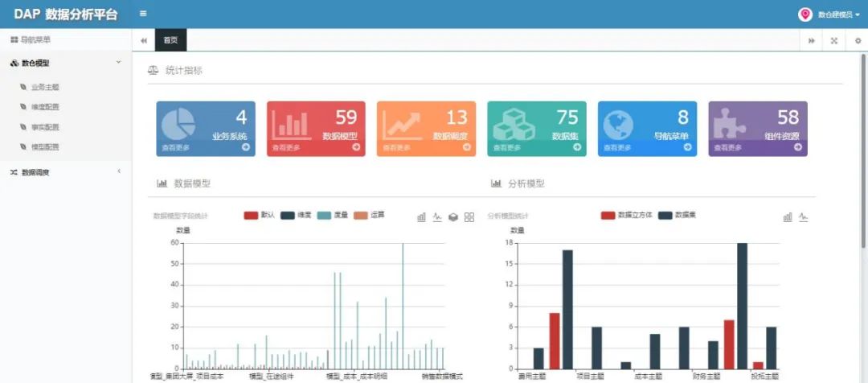This screenshot has width=868, height=383.
Task: Switch 数据模型 chart to bar view
Action: [x=421, y=217]
